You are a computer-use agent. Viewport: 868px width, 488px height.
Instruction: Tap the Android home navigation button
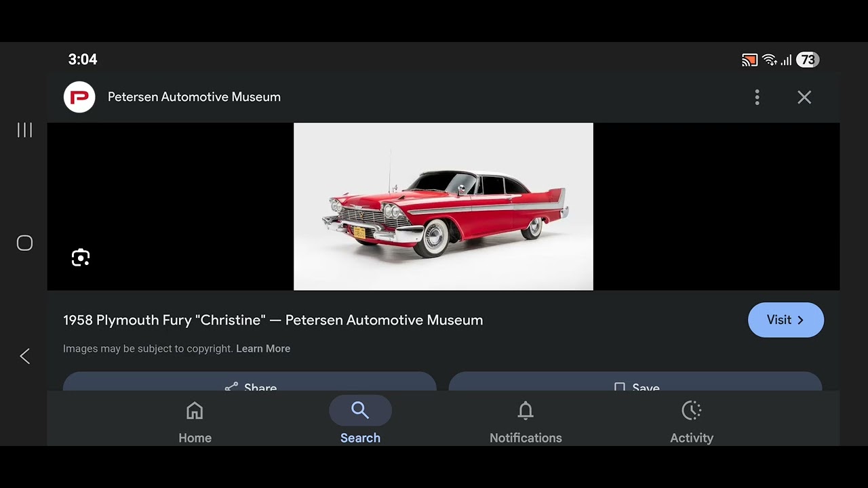click(24, 243)
